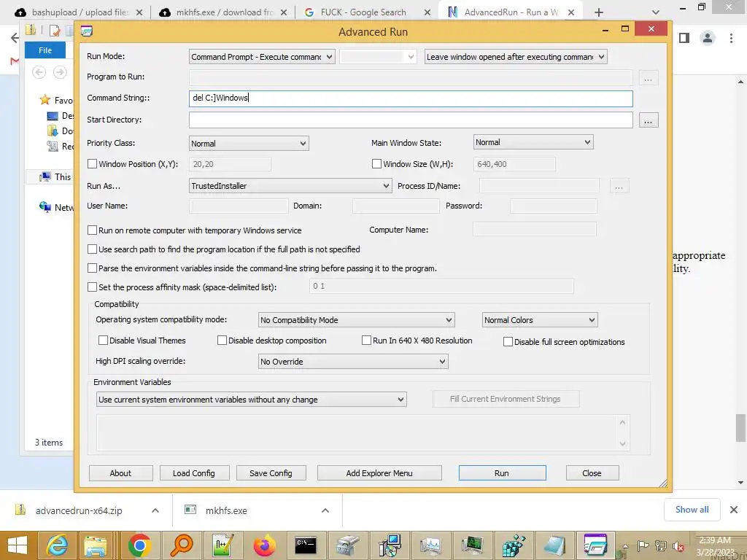The width and height of the screenshot is (747, 560).
Task: Click the Command String input field
Action: point(411,98)
